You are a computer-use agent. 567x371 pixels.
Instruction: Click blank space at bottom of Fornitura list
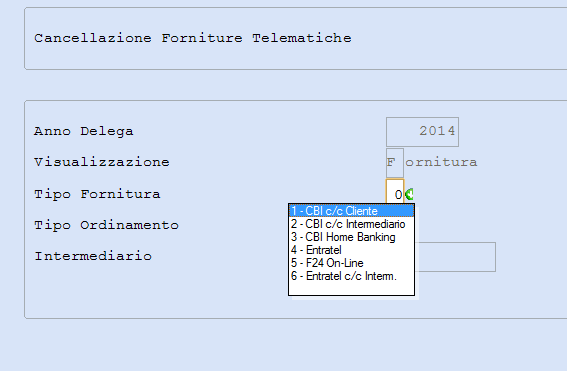[351, 289]
